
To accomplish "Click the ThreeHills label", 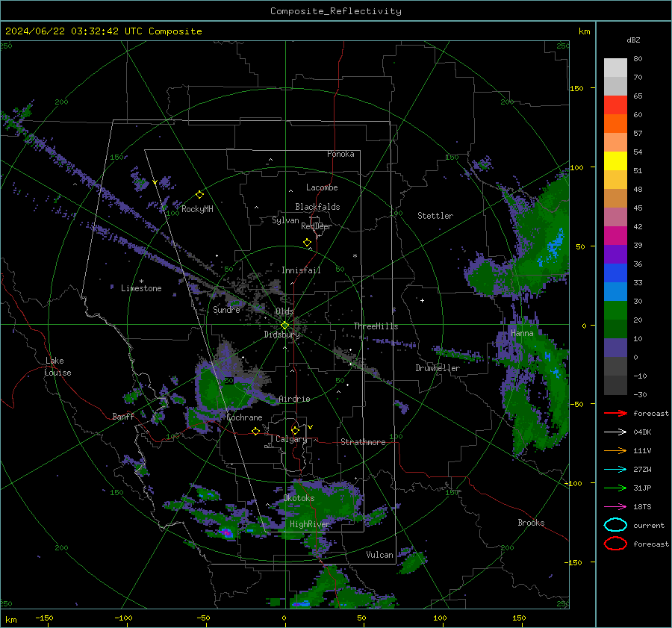I will (x=376, y=326).
